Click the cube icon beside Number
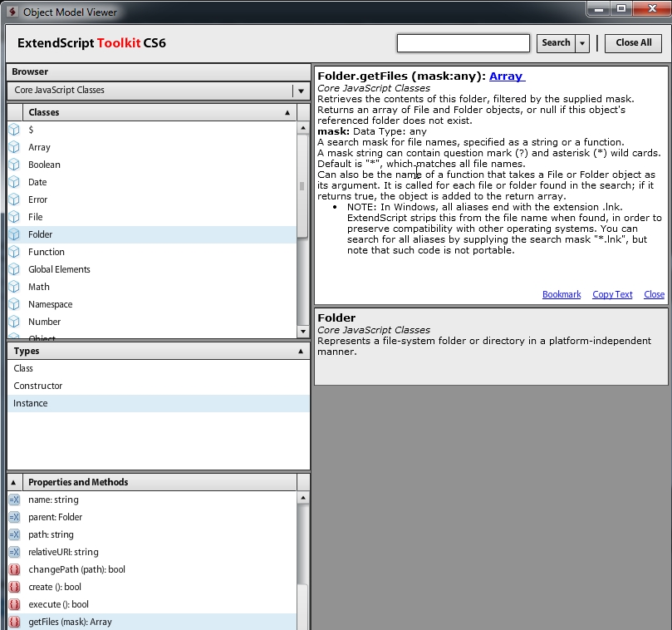672x630 pixels. pyautogui.click(x=14, y=322)
